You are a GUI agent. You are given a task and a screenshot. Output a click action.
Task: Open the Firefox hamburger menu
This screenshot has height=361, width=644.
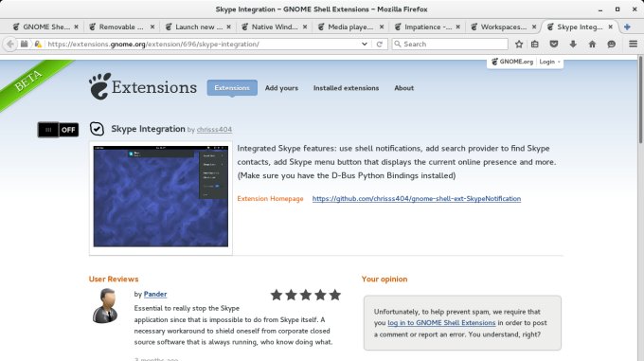tap(633, 44)
